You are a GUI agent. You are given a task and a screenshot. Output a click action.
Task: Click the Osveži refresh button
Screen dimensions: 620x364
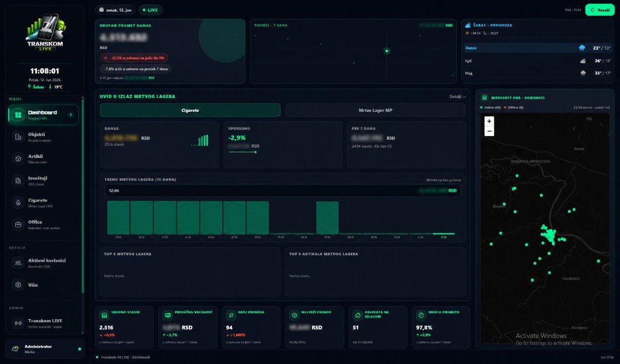click(x=600, y=10)
